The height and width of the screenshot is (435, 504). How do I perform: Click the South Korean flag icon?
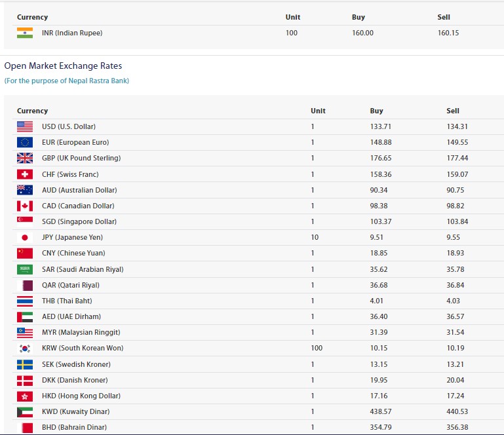25,349
